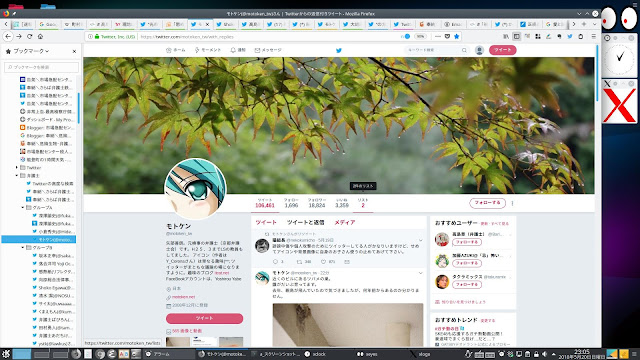Open dropdown caret on モトケン tweet
This screenshot has width=640, height=360.
(x=420, y=273)
